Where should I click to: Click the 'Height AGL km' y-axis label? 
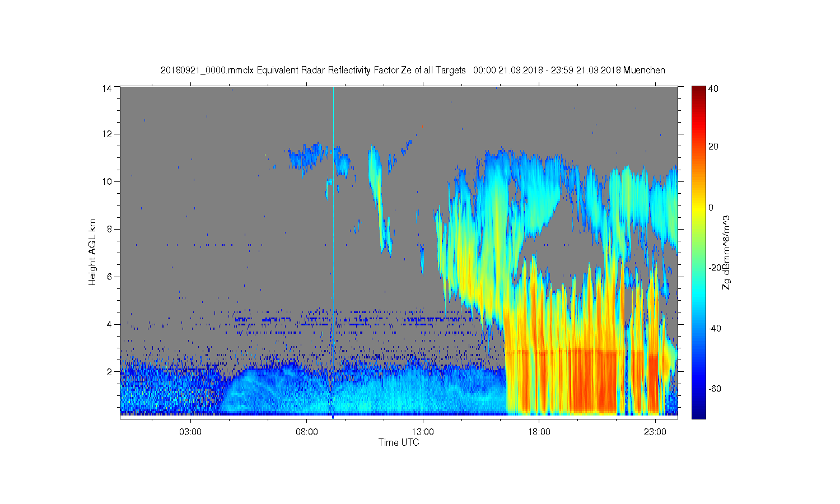coord(92,252)
